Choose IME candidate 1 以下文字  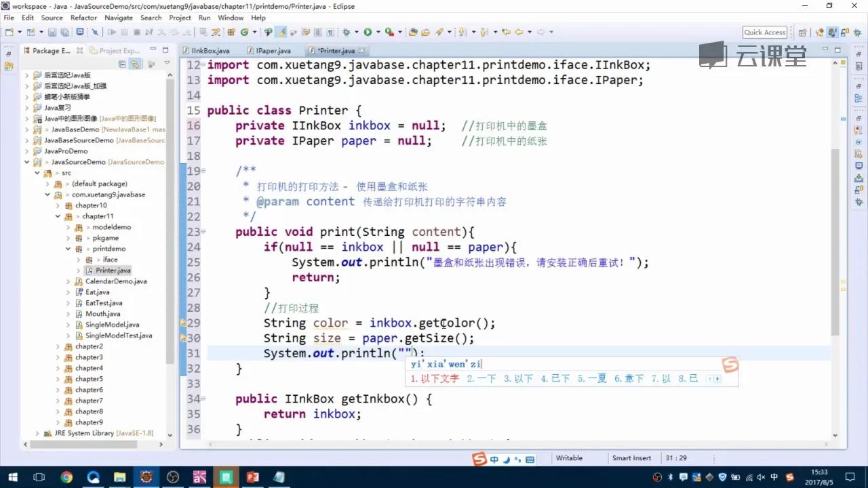click(435, 379)
